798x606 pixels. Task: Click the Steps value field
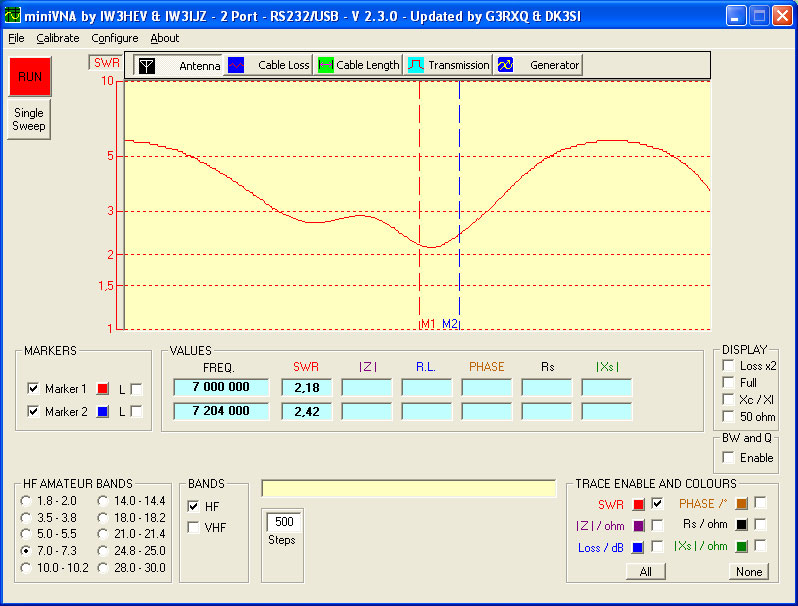[284, 522]
